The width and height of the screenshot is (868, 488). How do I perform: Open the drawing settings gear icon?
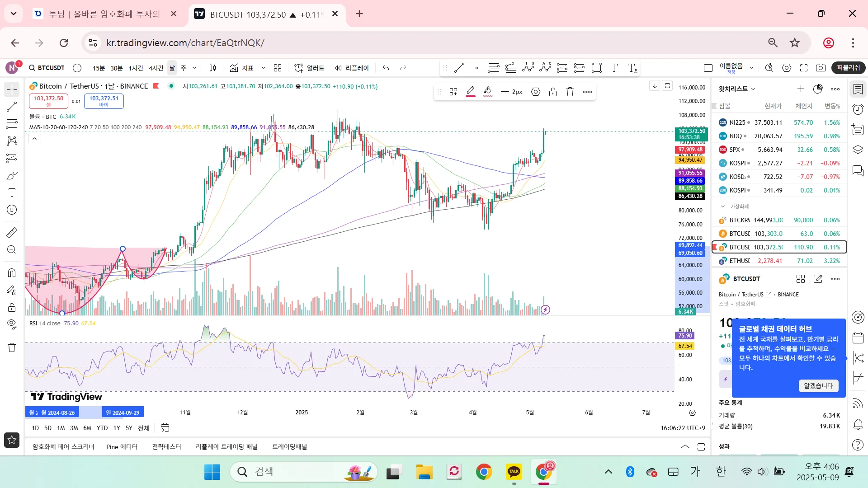536,92
